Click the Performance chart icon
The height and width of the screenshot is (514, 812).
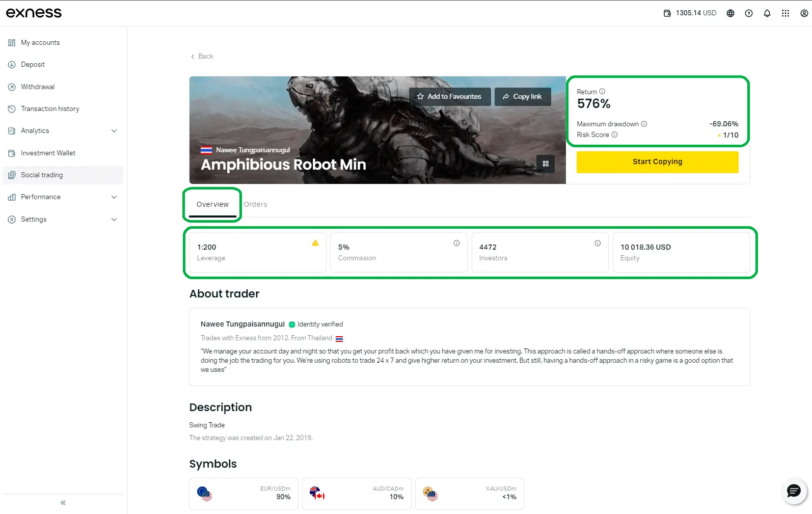point(12,197)
